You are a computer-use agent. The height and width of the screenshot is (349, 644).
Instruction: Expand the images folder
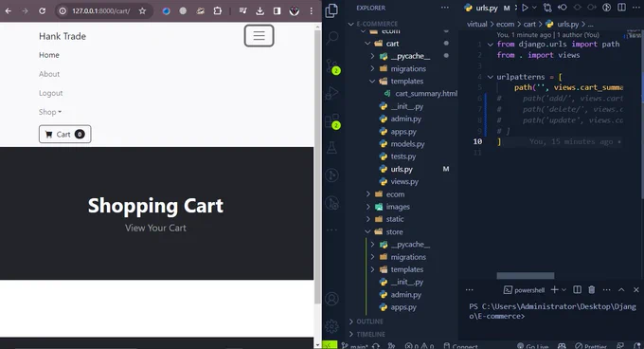click(x=367, y=207)
